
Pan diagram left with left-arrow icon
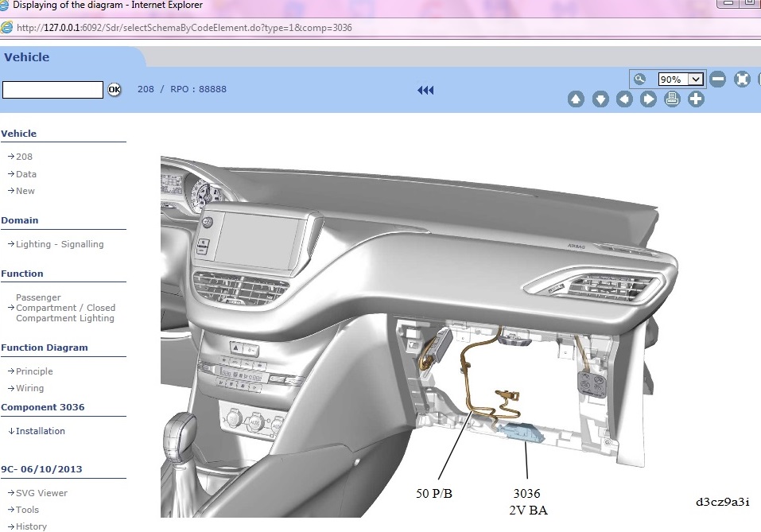point(624,99)
